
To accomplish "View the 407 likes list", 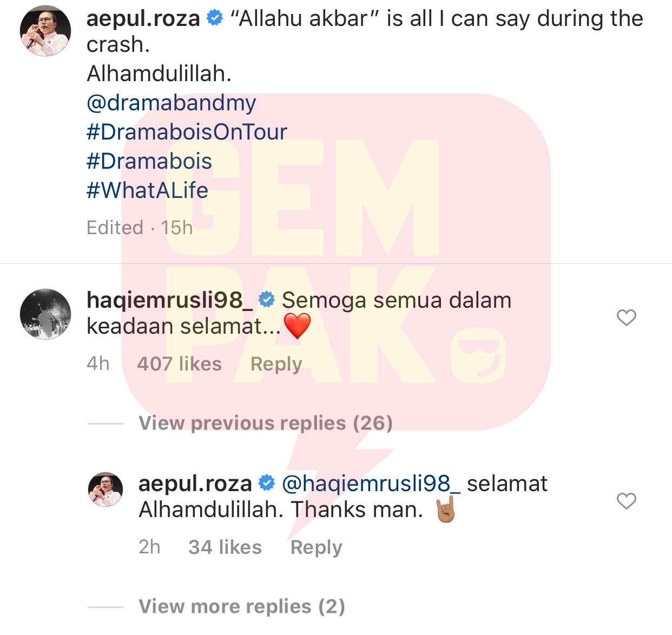I will 180,364.
